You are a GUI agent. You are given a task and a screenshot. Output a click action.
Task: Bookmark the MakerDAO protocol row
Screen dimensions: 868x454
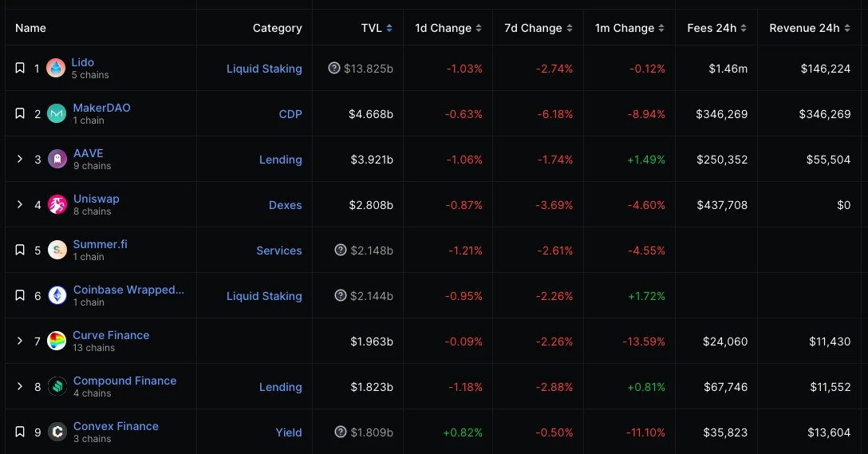[20, 114]
